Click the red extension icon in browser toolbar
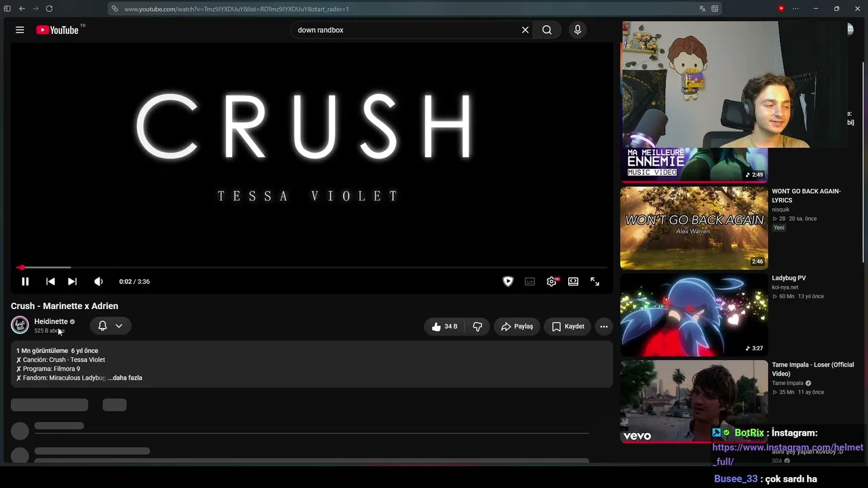This screenshot has height=488, width=868. coord(781,9)
